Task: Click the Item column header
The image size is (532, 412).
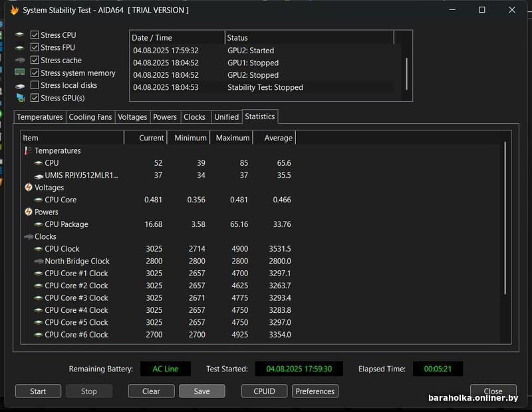Action: (x=72, y=138)
